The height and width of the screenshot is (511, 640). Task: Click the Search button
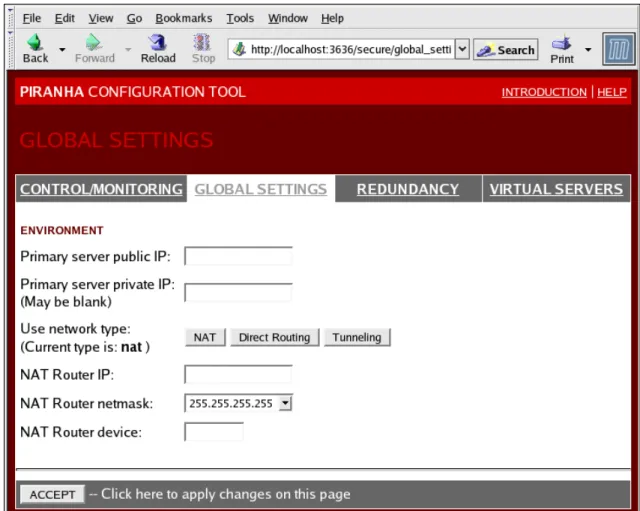pyautogui.click(x=506, y=50)
